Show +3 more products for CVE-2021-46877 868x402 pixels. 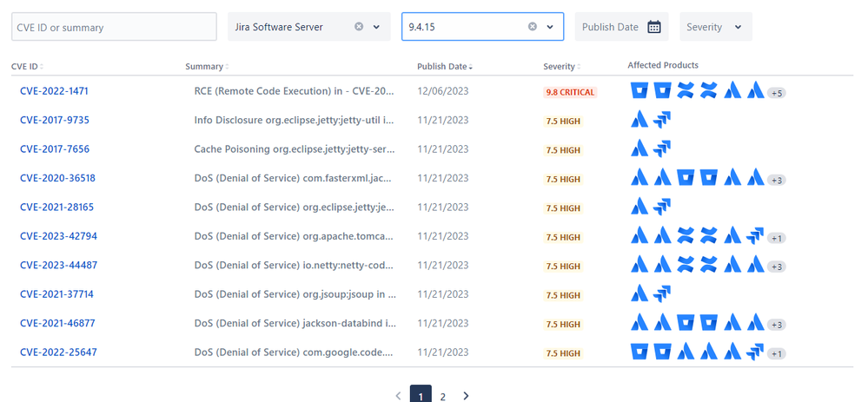point(777,325)
